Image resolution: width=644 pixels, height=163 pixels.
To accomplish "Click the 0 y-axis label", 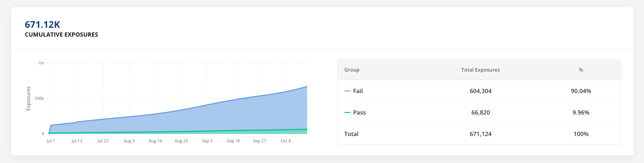I will point(42,134).
